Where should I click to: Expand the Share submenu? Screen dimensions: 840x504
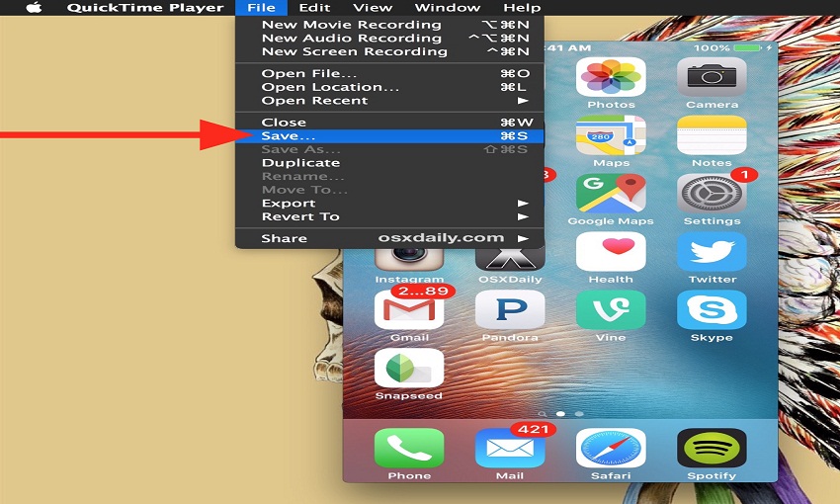(x=389, y=238)
